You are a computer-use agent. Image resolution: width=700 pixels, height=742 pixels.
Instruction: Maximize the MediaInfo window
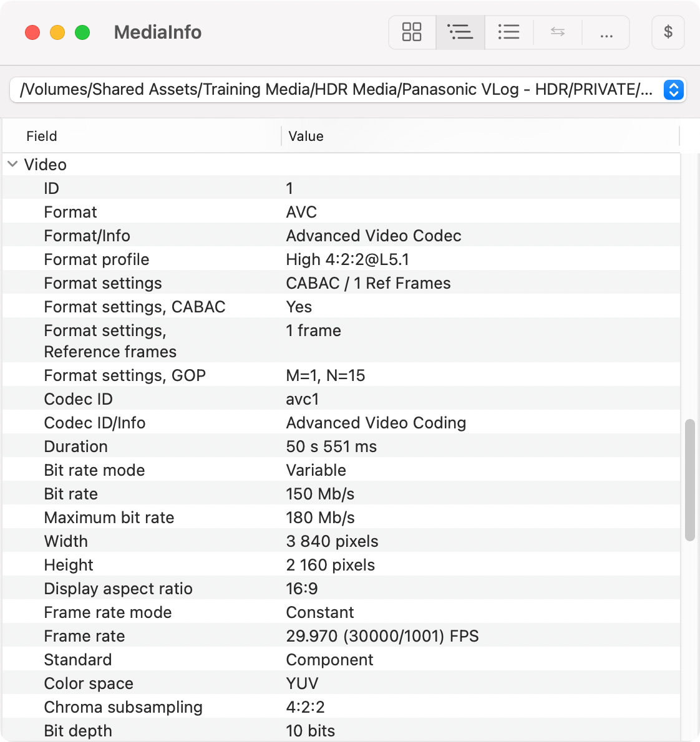pyautogui.click(x=82, y=32)
